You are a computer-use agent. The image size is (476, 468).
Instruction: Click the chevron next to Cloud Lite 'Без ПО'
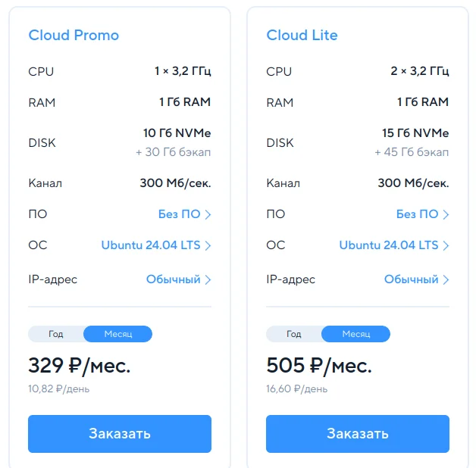click(446, 214)
